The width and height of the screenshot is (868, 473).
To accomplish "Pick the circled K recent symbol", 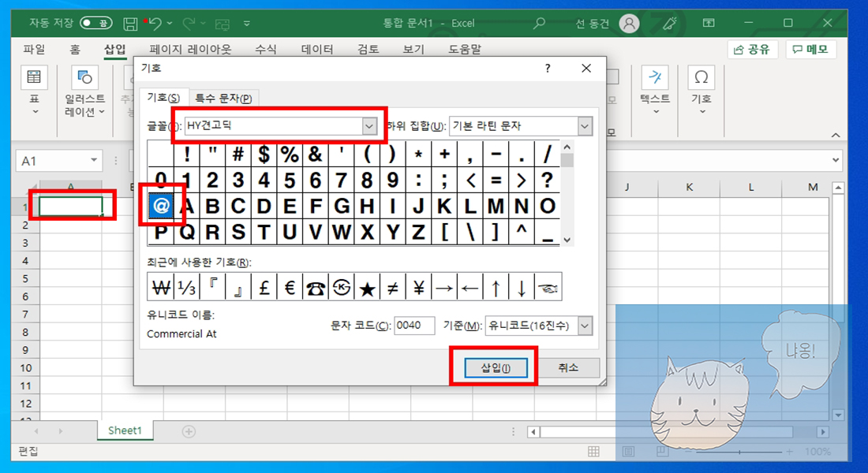I will [341, 287].
